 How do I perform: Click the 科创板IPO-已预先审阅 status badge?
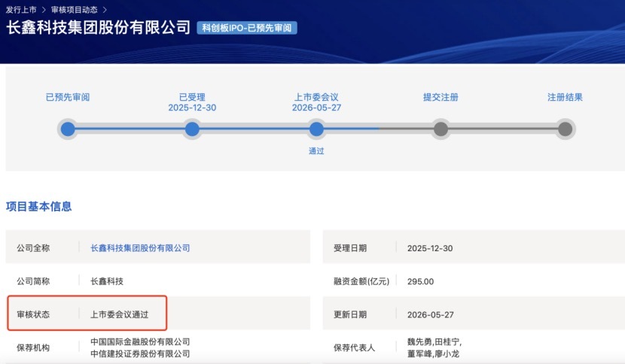(247, 28)
